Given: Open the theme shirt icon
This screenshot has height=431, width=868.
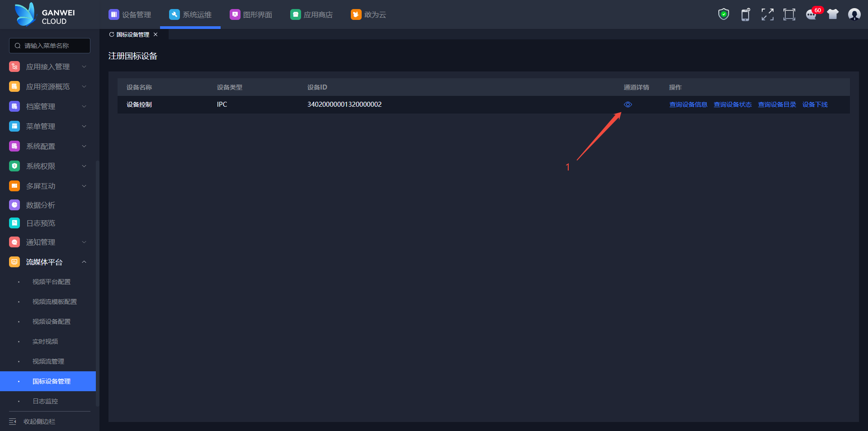Looking at the screenshot, I should pos(833,14).
